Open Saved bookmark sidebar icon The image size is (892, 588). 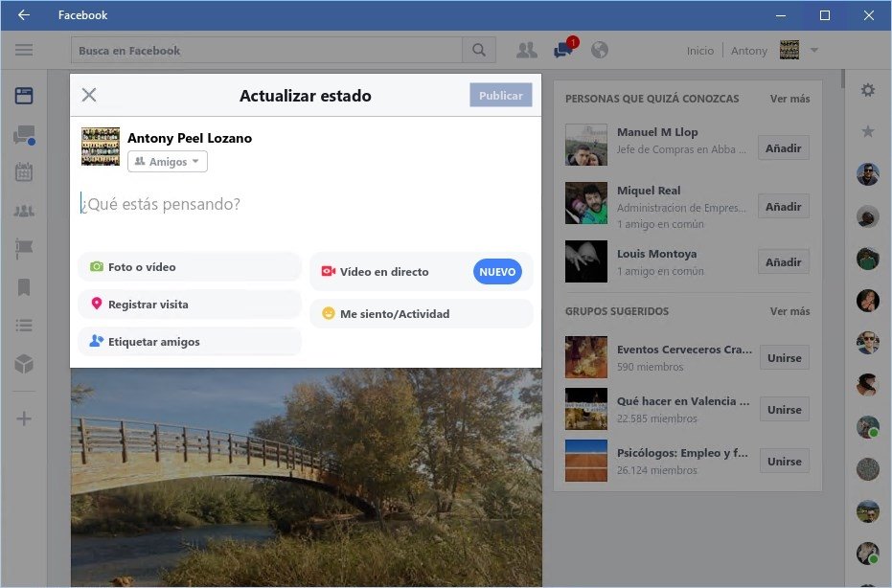pyautogui.click(x=24, y=287)
